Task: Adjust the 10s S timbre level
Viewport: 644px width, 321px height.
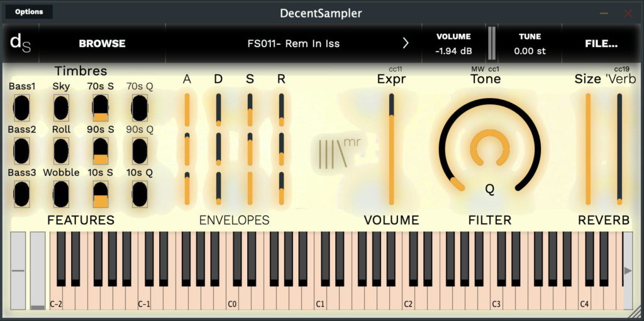Action: click(101, 193)
